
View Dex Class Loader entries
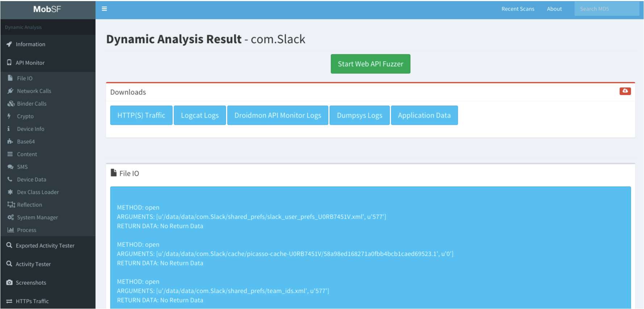pos(48,192)
